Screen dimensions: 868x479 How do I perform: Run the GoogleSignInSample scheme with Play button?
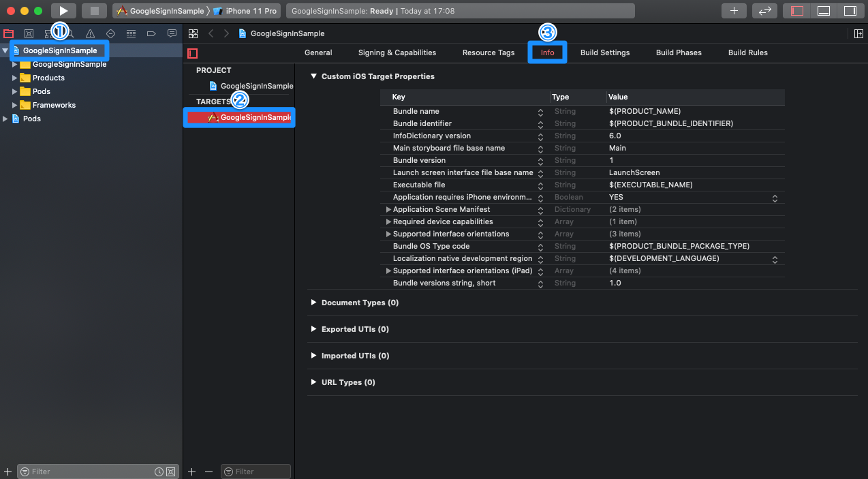click(x=63, y=11)
